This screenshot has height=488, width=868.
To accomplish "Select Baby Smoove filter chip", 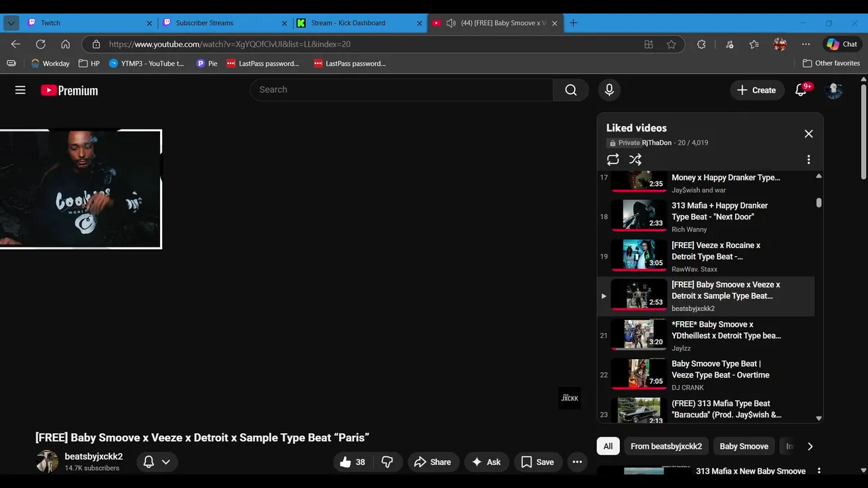I will pyautogui.click(x=744, y=447).
